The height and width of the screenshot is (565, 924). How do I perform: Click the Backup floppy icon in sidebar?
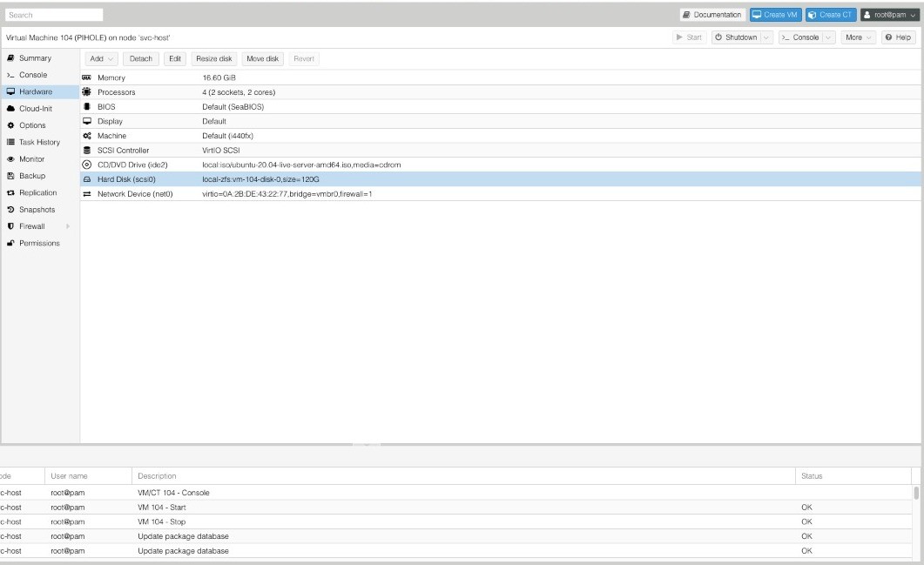tap(10, 176)
